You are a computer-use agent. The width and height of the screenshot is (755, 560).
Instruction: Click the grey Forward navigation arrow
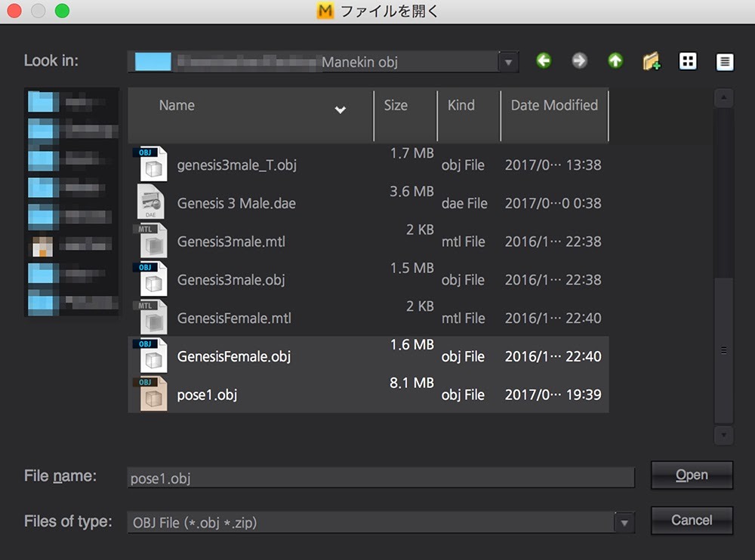click(x=579, y=61)
